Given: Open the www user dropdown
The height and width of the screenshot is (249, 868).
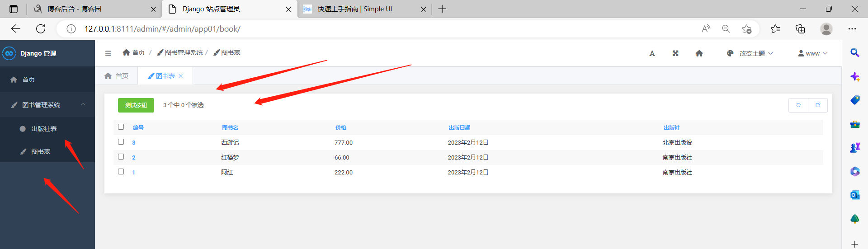Looking at the screenshot, I should click(x=813, y=53).
